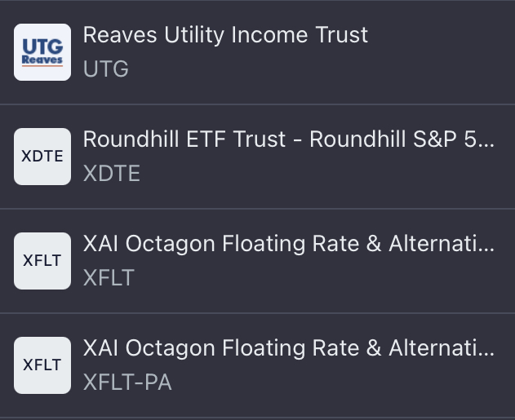
Task: Select XAI Octagon title above XFLT-PA ticker
Action: point(288,348)
